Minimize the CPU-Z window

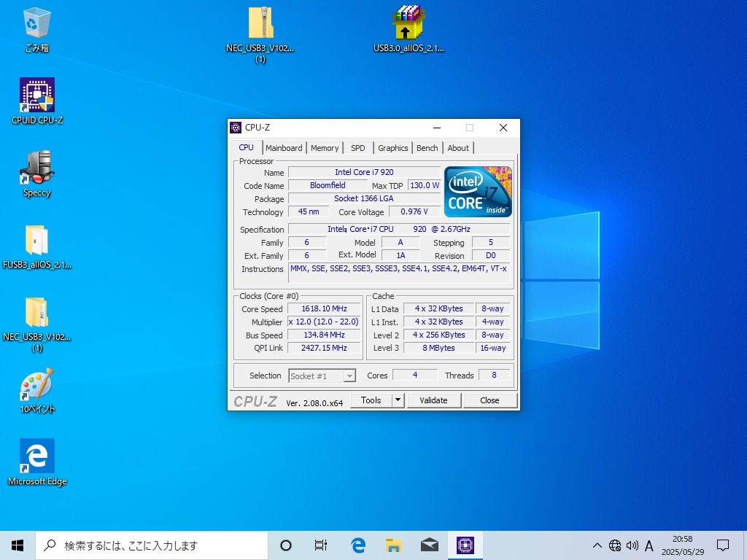437,128
